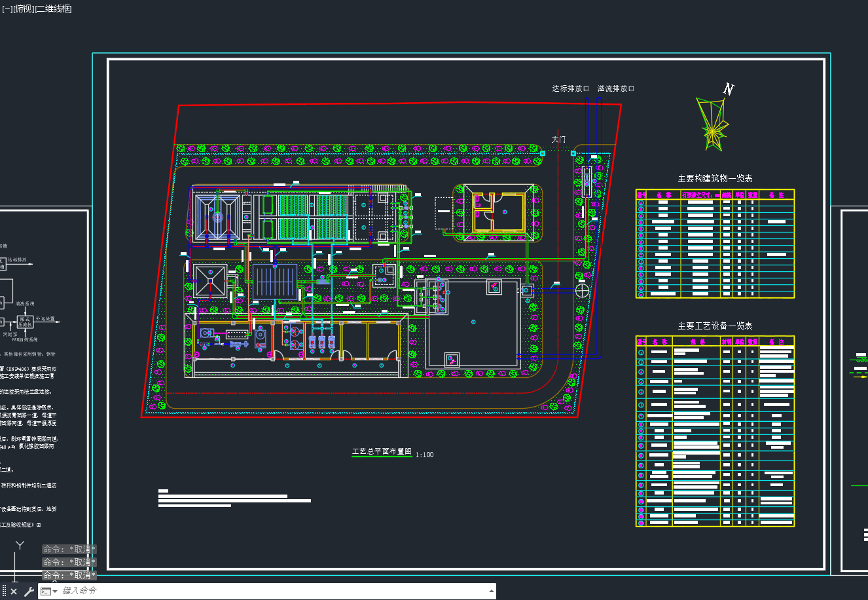
Task: Open the [-] viewport controls menu
Action: 7,9
